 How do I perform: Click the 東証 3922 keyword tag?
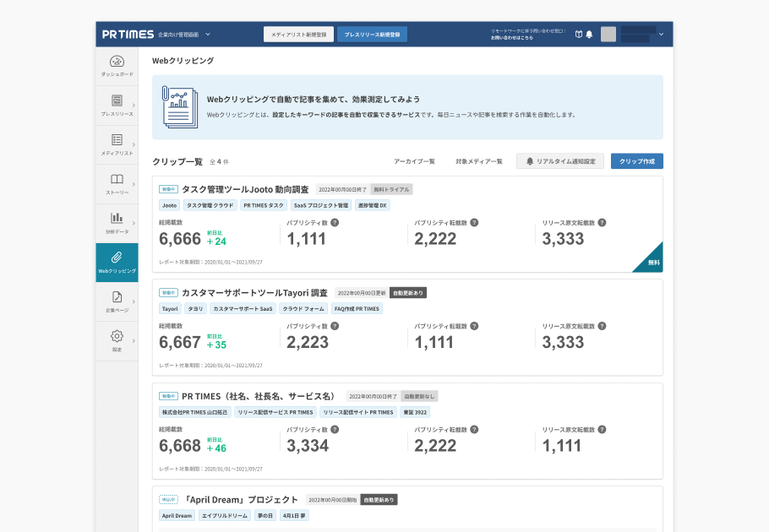[x=415, y=412]
